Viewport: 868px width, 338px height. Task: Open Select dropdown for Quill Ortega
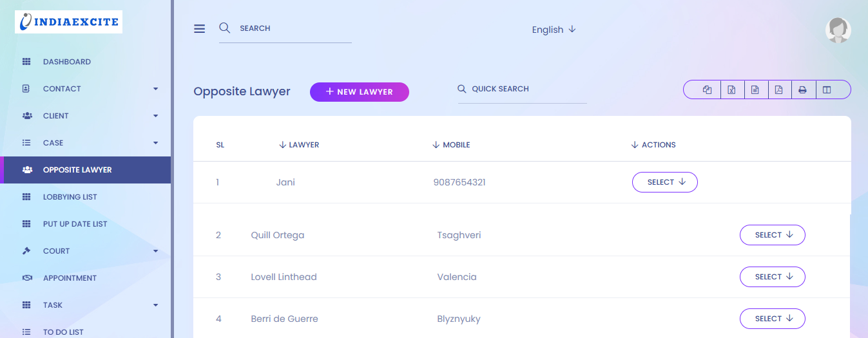tap(772, 235)
